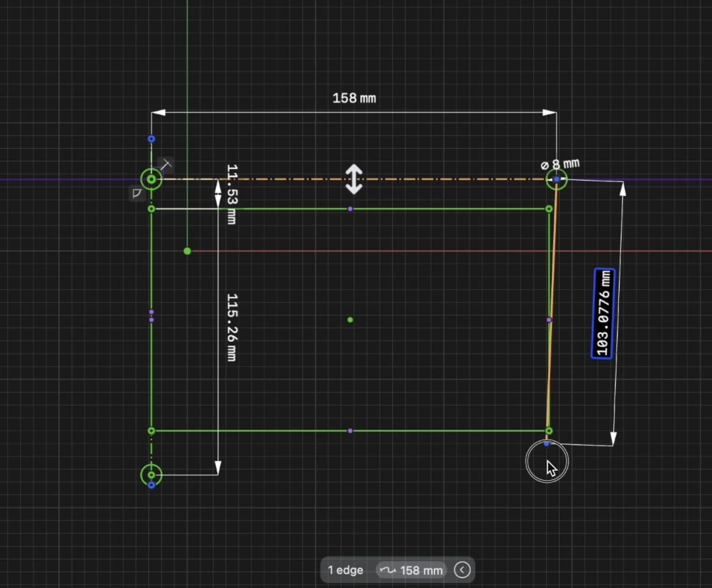Click the center point of the rectangle

(x=350, y=320)
